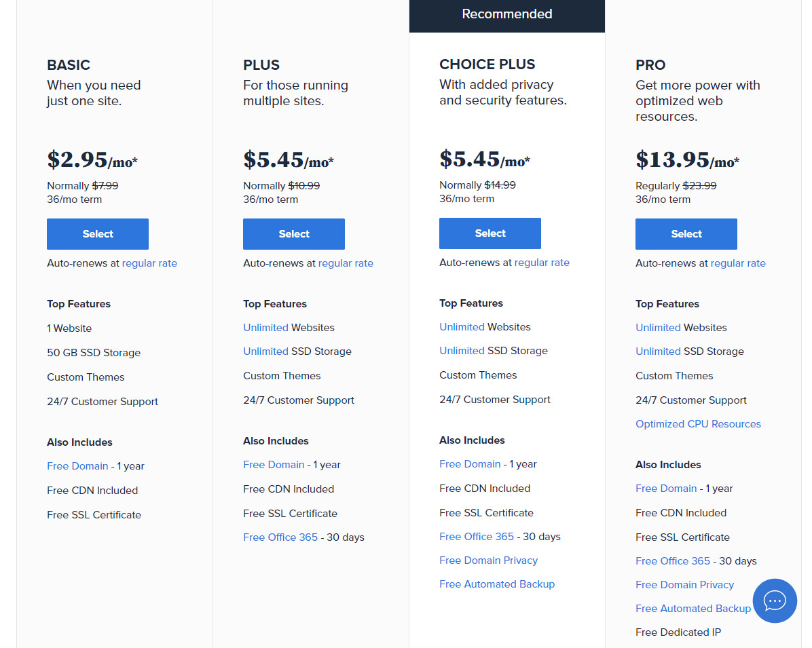This screenshot has height=648, width=812.
Task: Open the live chat widget
Action: [x=775, y=601]
